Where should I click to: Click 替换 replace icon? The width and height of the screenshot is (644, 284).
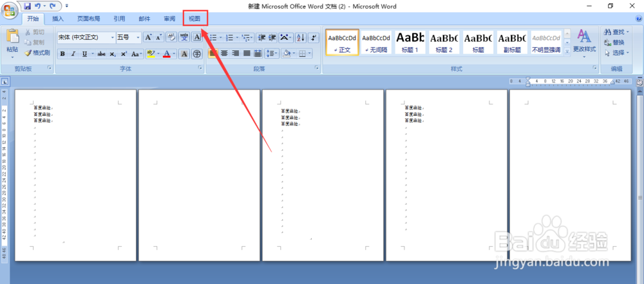614,43
